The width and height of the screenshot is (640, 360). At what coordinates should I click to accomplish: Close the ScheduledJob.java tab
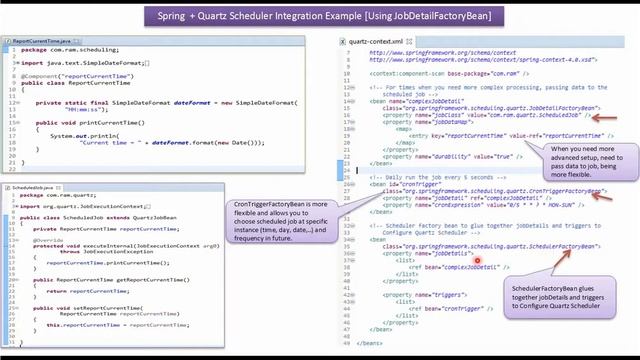tap(58, 188)
